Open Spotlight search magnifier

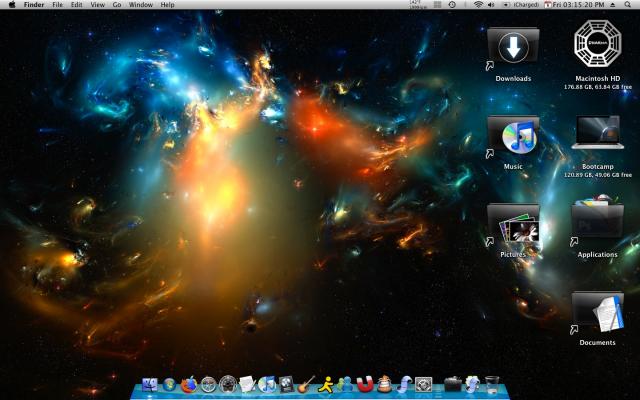coord(628,5)
